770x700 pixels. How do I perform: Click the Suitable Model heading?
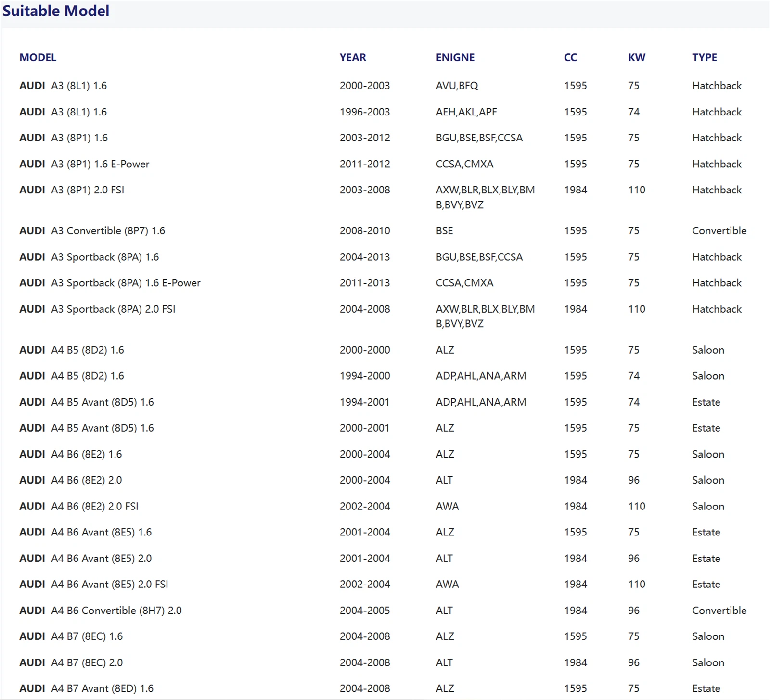pyautogui.click(x=56, y=11)
